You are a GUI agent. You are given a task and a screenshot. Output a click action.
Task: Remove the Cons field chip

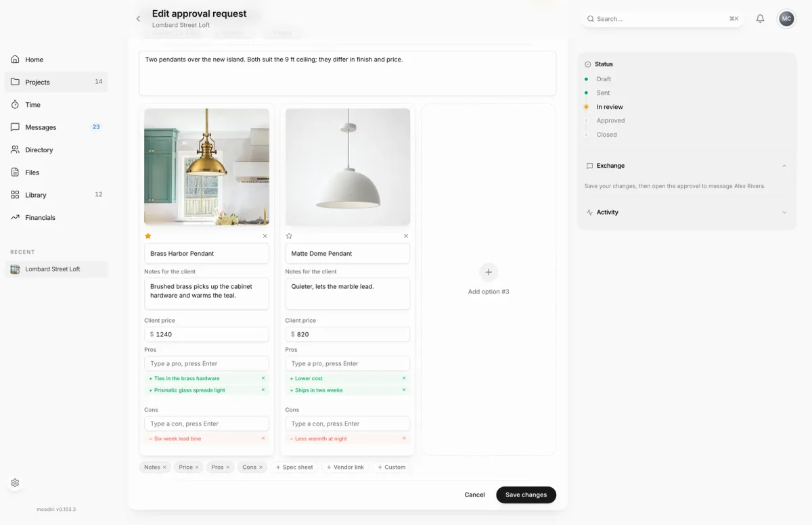[261, 467]
